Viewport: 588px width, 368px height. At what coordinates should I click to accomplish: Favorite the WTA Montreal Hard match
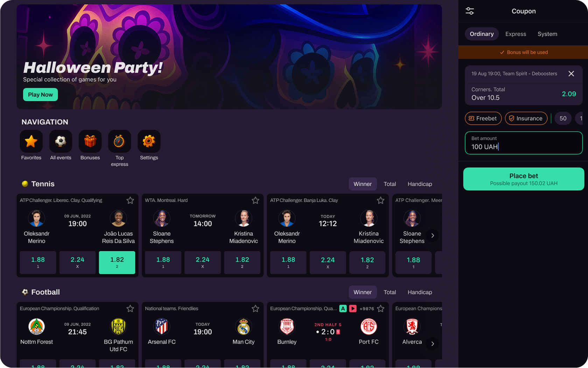(255, 200)
